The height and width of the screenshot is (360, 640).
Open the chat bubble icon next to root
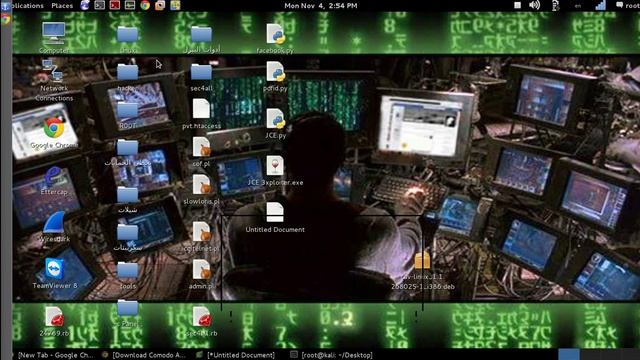coord(619,5)
